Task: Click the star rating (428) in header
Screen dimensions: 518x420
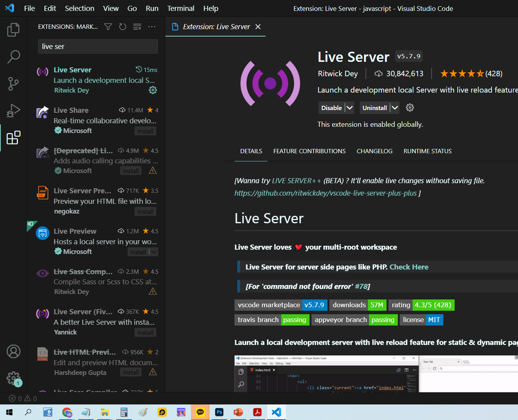Action: [x=471, y=73]
